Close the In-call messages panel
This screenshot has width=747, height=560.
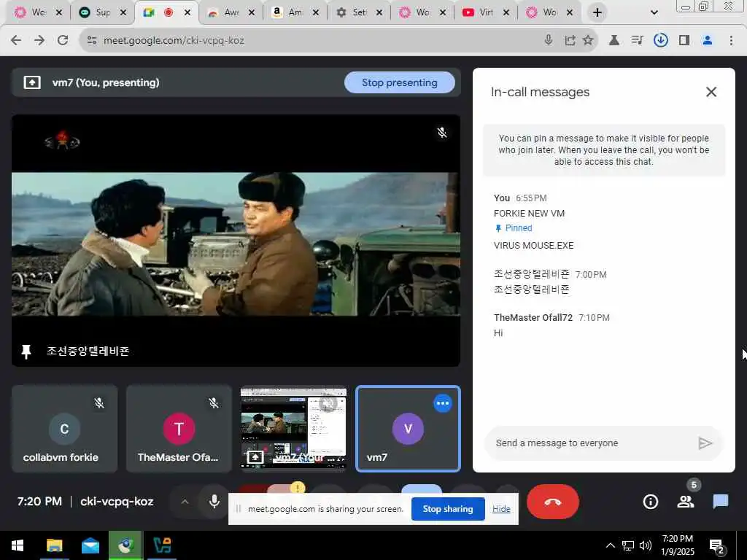click(x=711, y=92)
